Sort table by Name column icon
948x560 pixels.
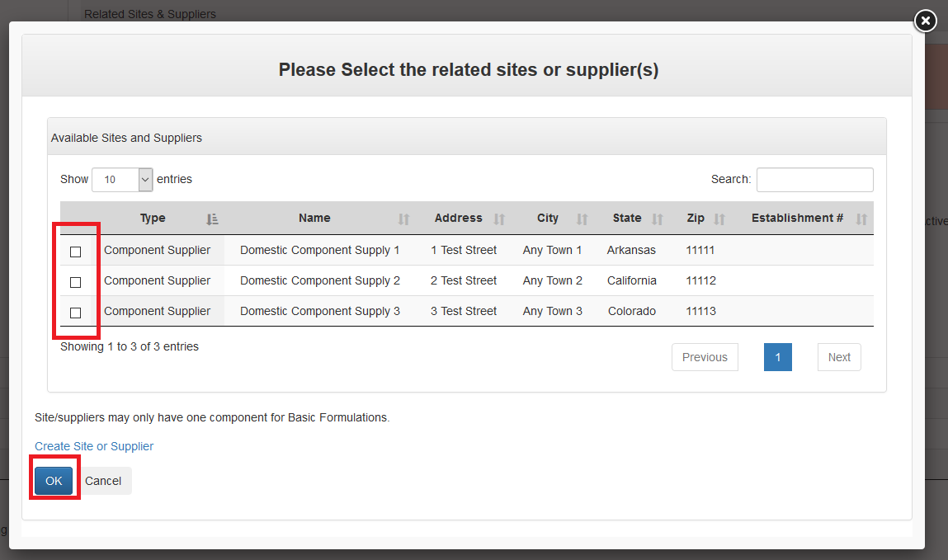coord(403,219)
